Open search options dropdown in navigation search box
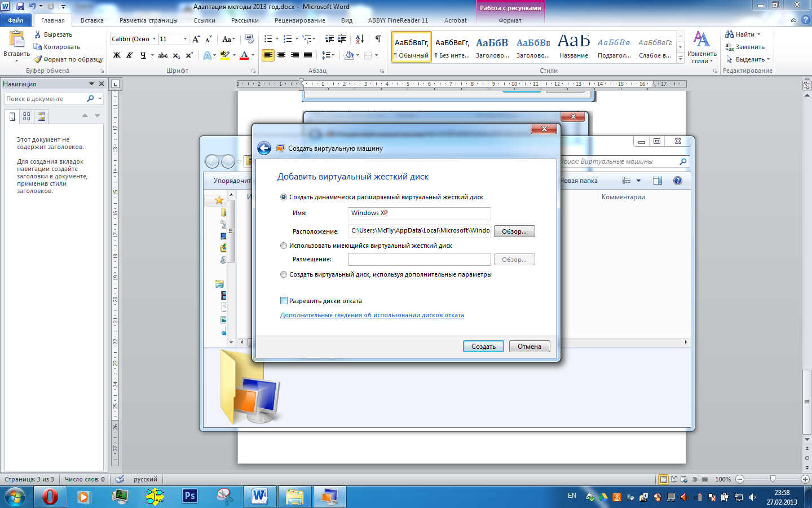This screenshot has height=508, width=812. click(100, 99)
